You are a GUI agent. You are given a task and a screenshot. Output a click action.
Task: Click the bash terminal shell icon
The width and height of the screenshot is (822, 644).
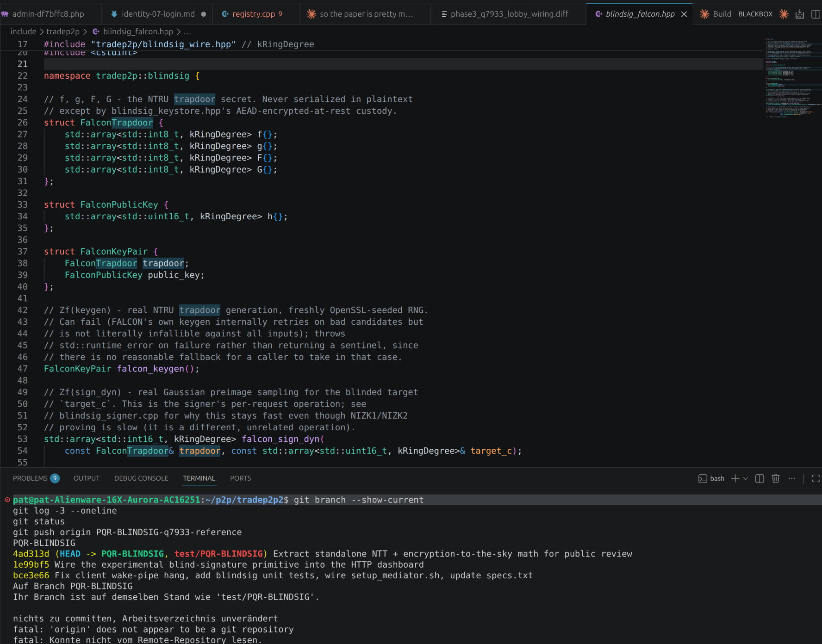tap(703, 479)
